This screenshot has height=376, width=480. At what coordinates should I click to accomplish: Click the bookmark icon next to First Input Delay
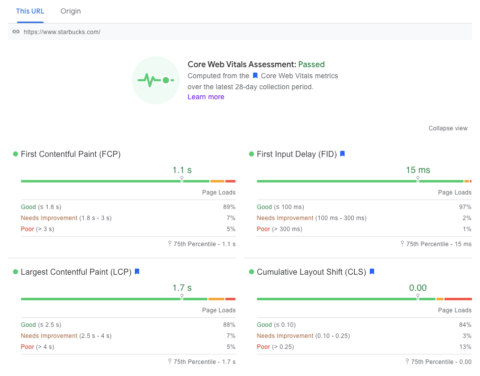point(342,154)
